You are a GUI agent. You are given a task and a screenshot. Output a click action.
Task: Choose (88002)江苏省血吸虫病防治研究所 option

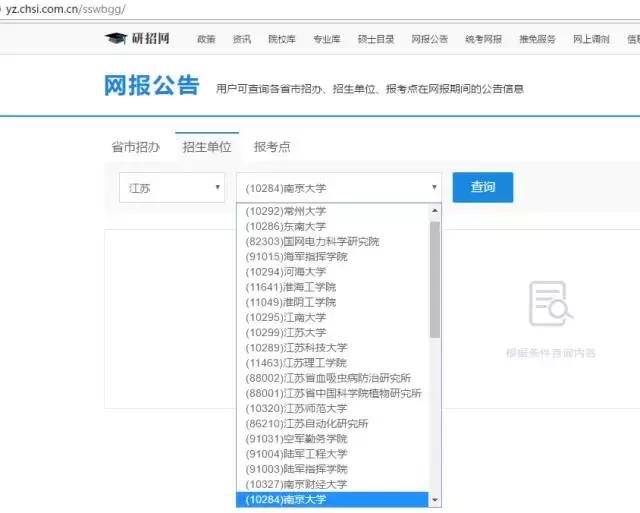point(333,378)
